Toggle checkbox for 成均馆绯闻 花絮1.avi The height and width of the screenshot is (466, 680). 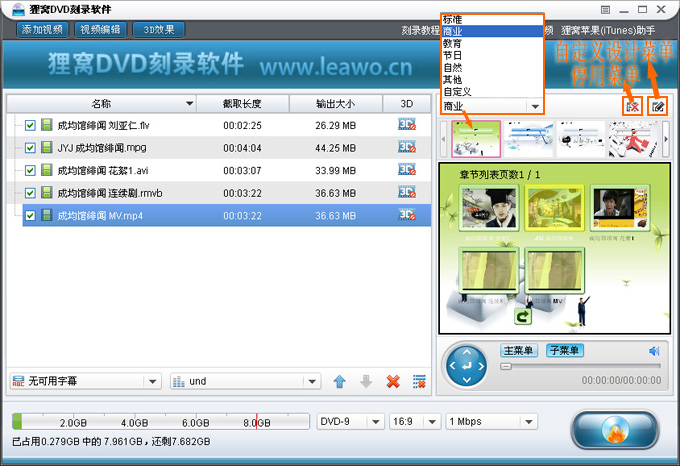[x=30, y=171]
